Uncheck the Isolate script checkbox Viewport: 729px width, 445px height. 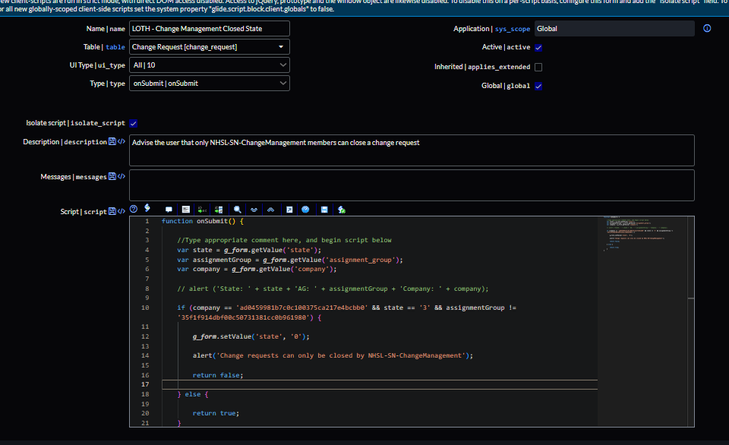tap(134, 123)
